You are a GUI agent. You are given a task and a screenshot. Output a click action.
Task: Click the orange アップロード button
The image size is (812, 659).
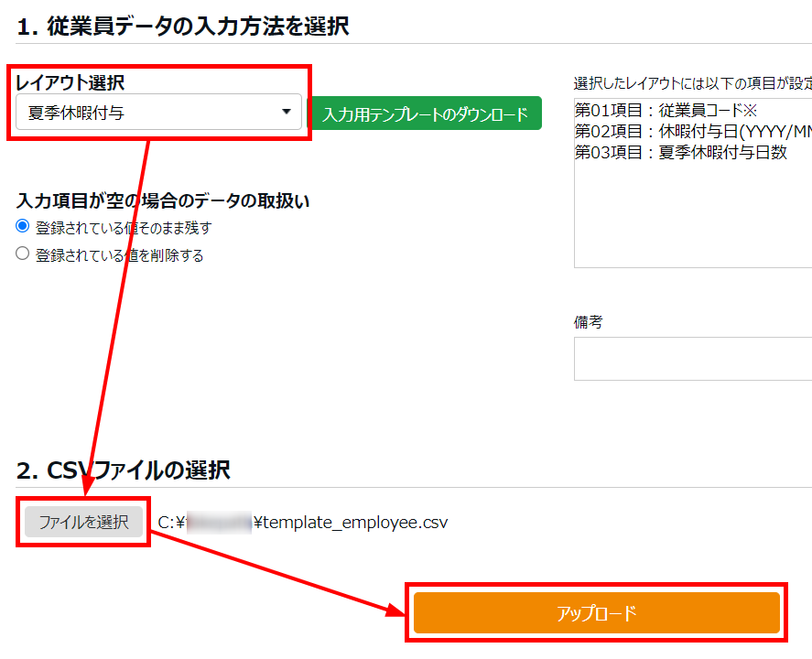point(596,612)
